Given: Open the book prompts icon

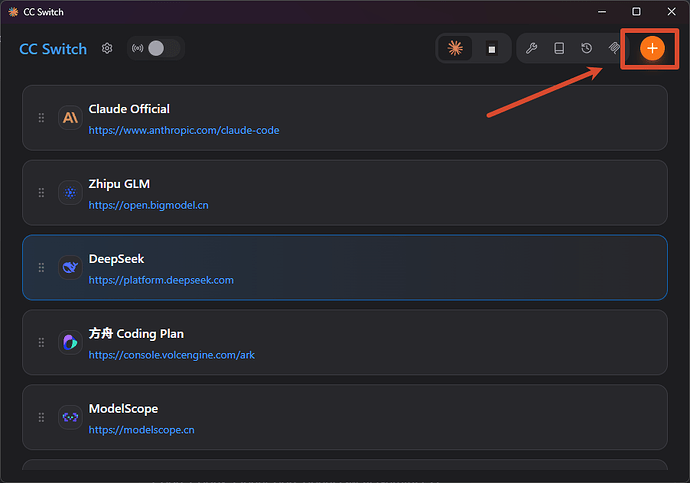Looking at the screenshot, I should 559,48.
